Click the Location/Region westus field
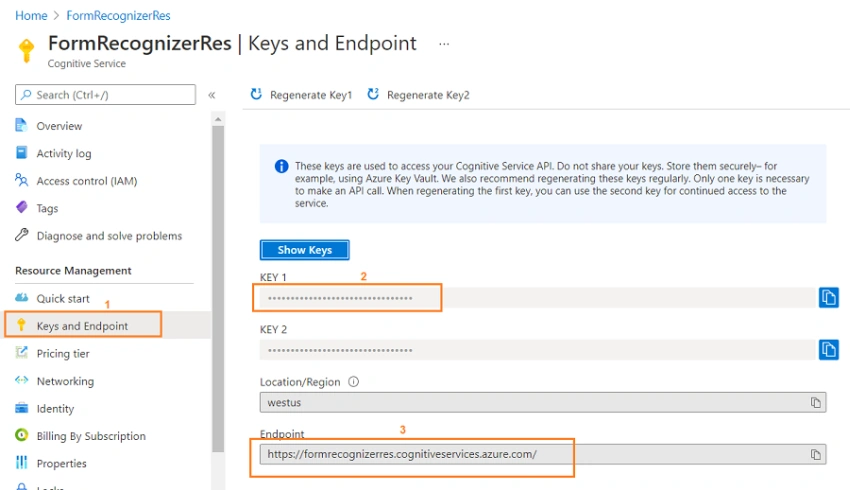850x490 pixels. (x=543, y=402)
